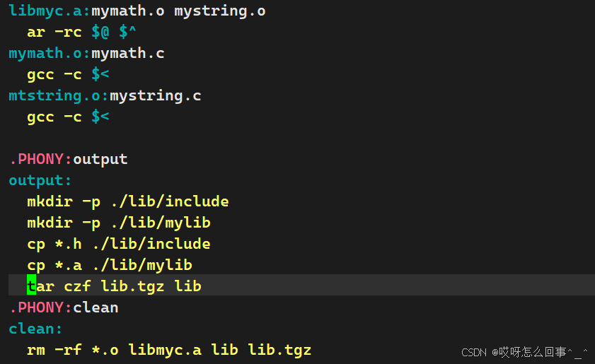This screenshot has width=595, height=364.
Task: Click the 'mymath.c' dependency text
Action: click(128, 54)
